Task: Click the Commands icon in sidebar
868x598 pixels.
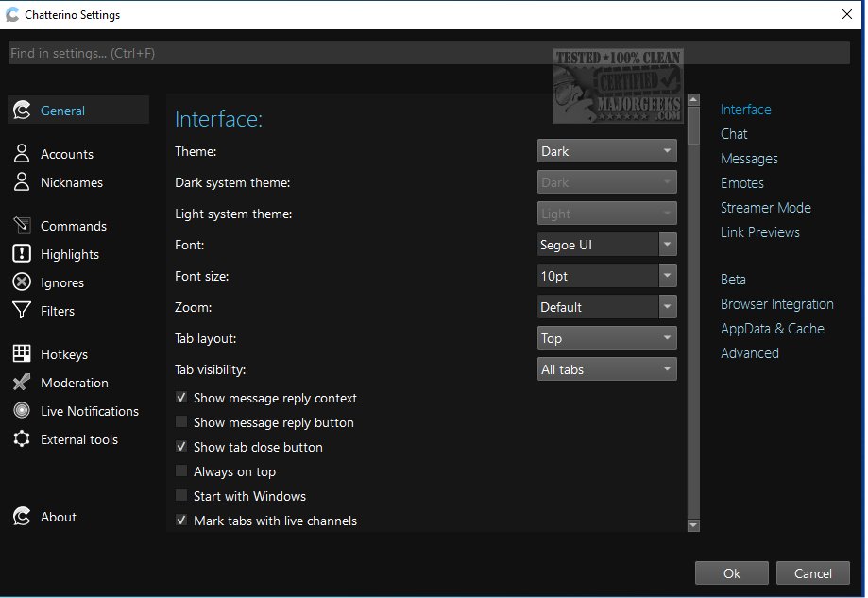Action: [x=22, y=226]
